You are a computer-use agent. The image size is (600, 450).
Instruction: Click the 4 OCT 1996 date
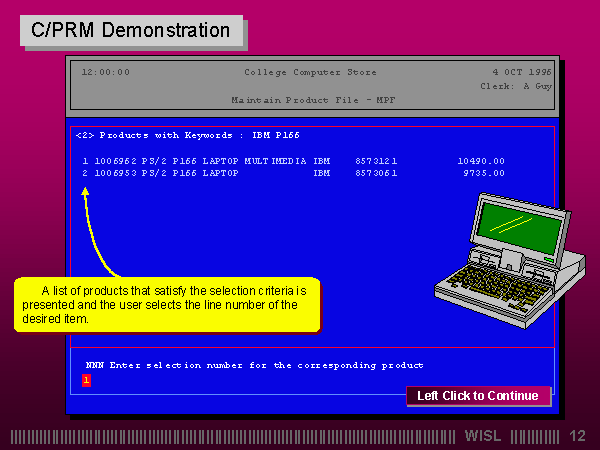[x=520, y=72]
